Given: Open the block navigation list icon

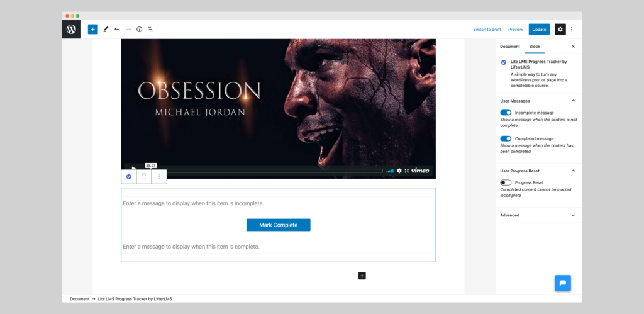Looking at the screenshot, I should click(150, 29).
